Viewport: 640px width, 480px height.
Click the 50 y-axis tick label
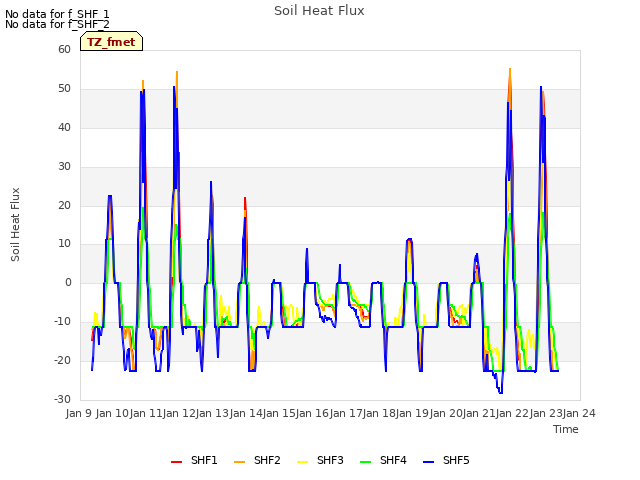(x=64, y=88)
